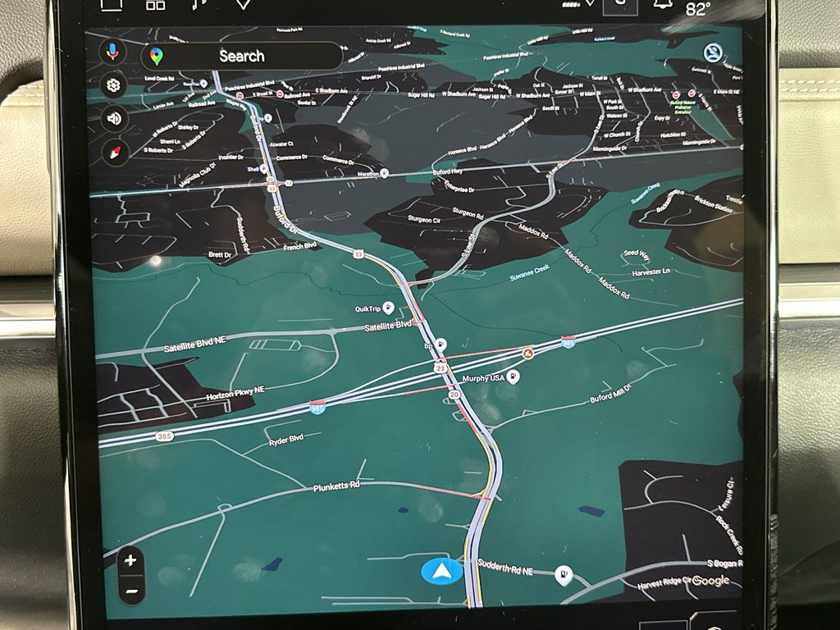Screen dimensions: 840x630
Task: Tap the US-23 shield beside Murphy USA
Action: coord(441,368)
